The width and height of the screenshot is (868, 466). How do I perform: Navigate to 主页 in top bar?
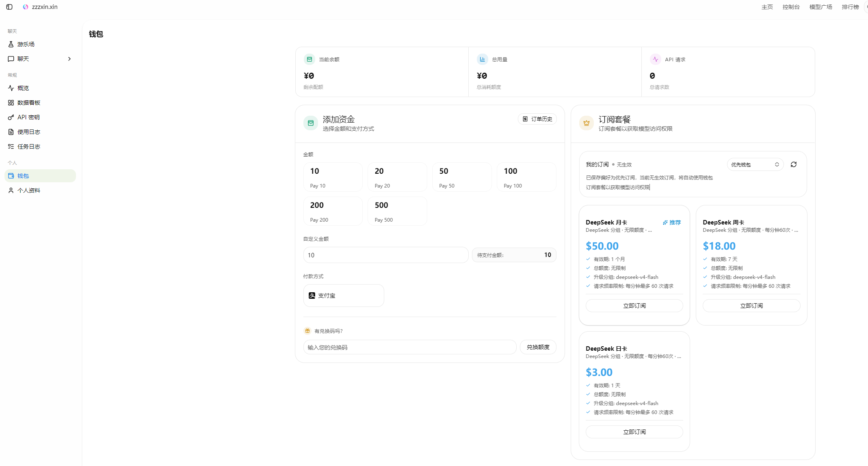click(x=767, y=7)
